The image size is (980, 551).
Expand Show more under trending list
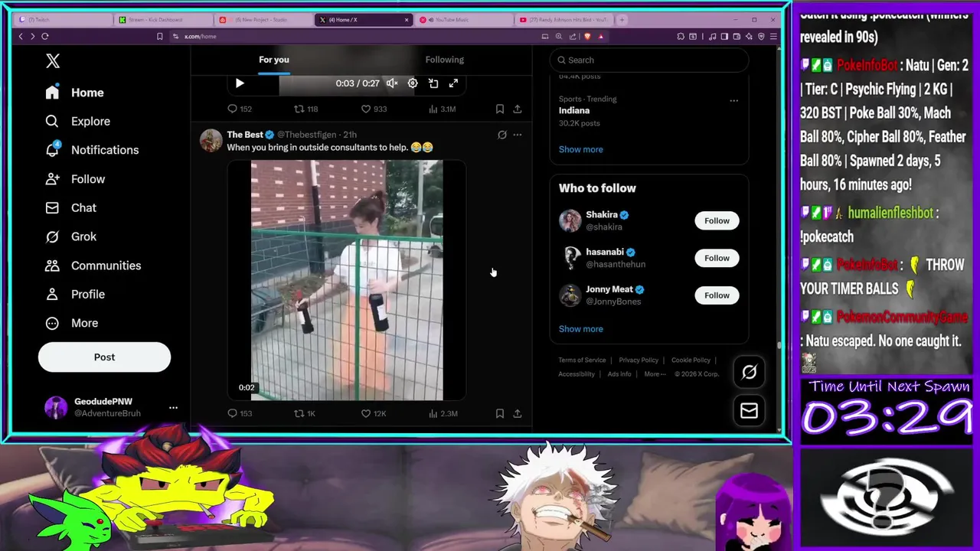click(580, 149)
